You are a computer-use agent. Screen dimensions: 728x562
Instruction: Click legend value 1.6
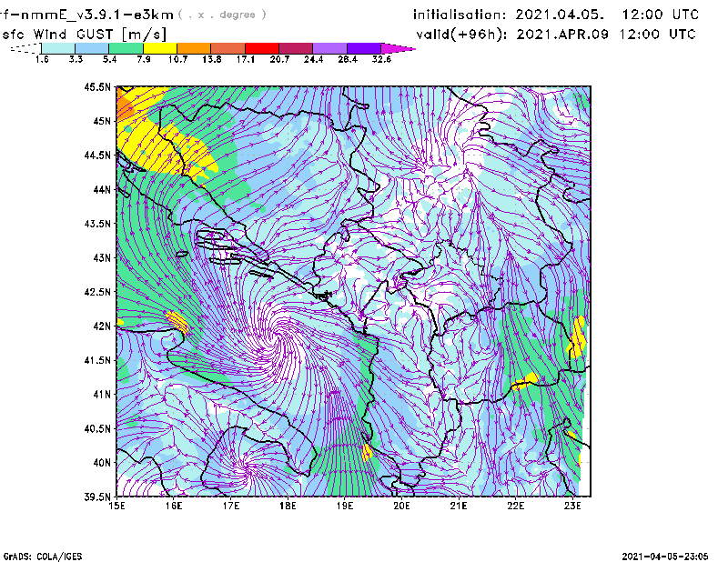pyautogui.click(x=42, y=59)
